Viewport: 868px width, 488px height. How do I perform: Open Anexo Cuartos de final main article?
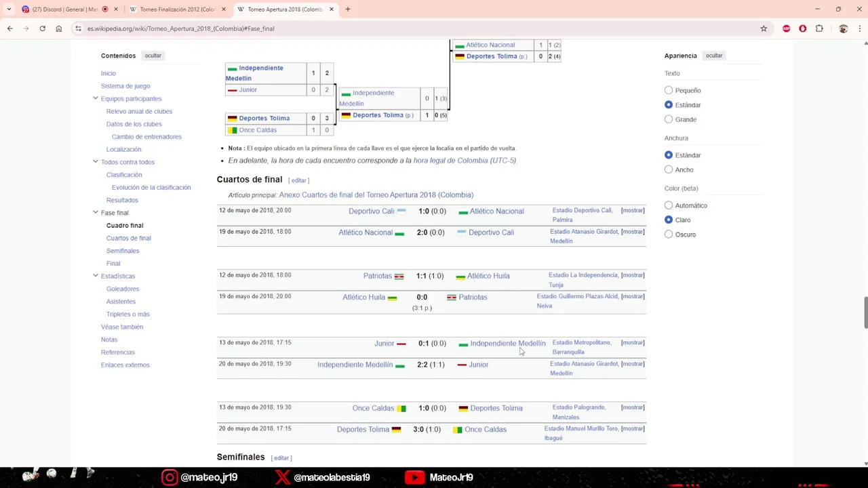(376, 195)
